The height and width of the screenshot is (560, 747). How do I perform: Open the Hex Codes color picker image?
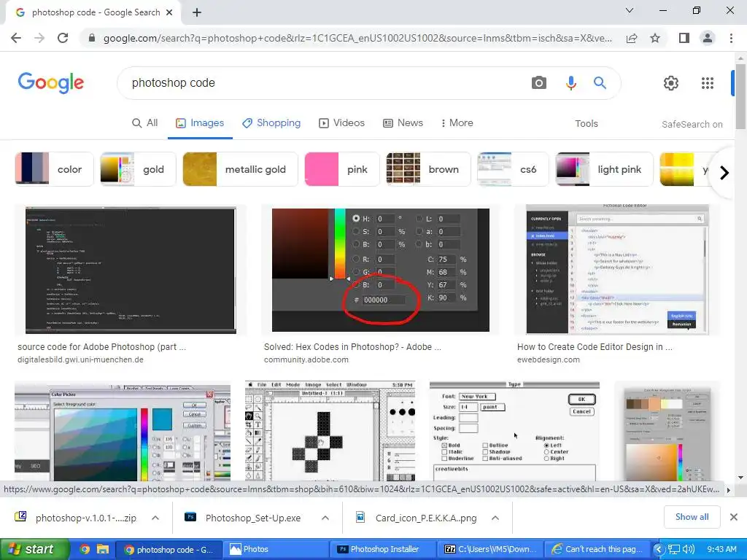tap(381, 270)
